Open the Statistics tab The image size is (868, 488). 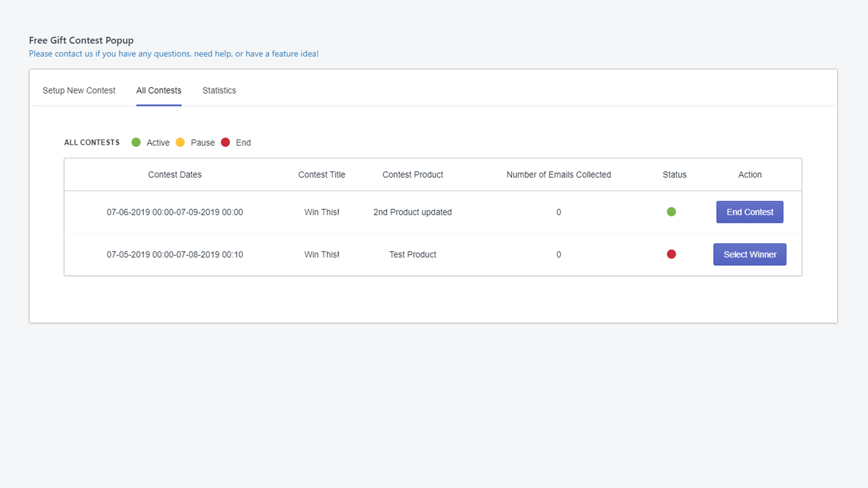coord(219,91)
